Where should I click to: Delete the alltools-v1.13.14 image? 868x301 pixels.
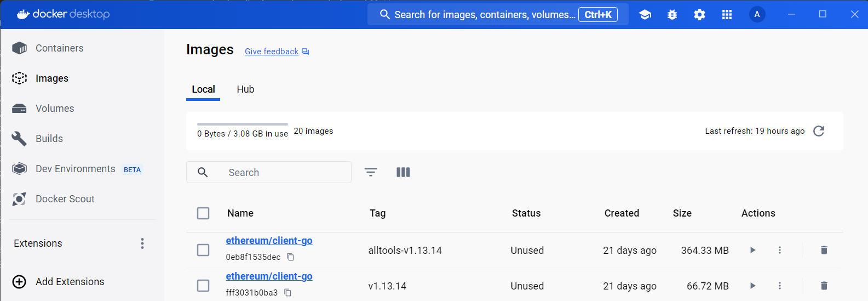click(x=824, y=250)
